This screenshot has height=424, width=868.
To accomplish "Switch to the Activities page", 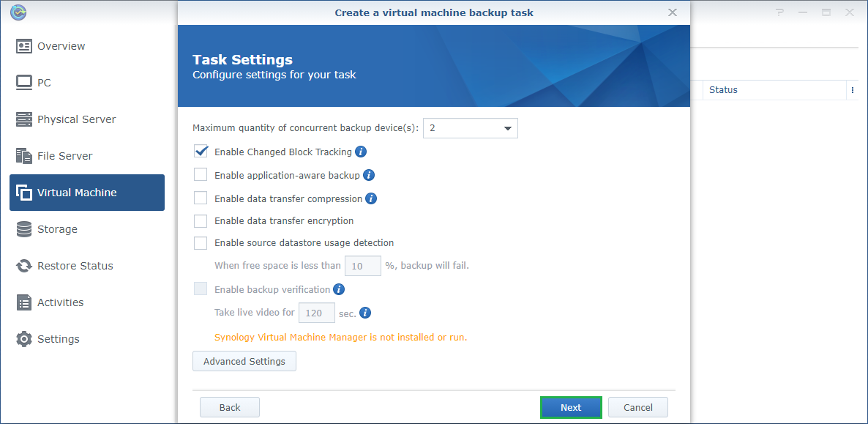I will pyautogui.click(x=60, y=302).
